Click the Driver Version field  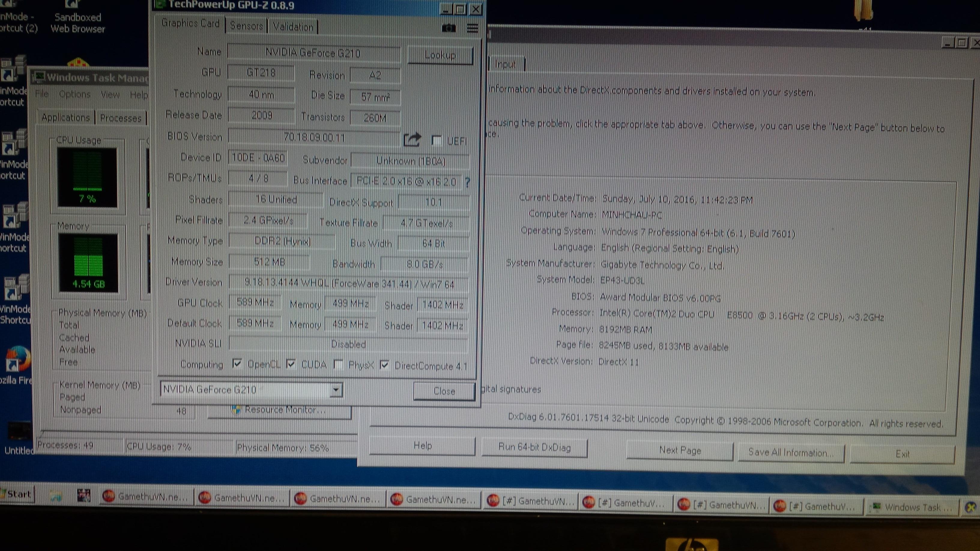tap(349, 283)
